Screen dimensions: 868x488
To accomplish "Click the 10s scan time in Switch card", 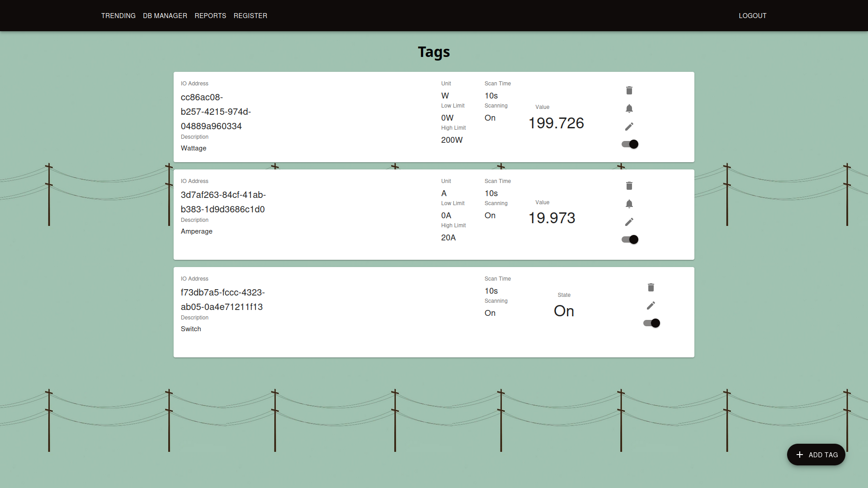I will [x=491, y=291].
